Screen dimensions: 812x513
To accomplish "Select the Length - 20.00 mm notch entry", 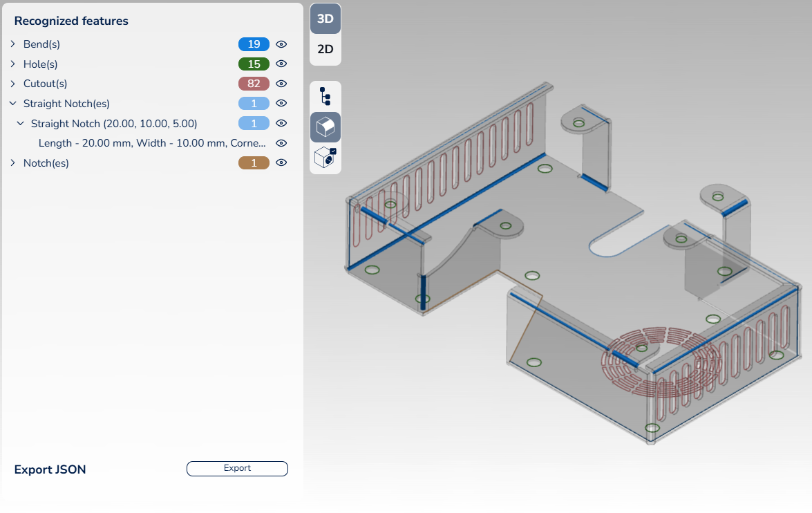I will pyautogui.click(x=152, y=144).
